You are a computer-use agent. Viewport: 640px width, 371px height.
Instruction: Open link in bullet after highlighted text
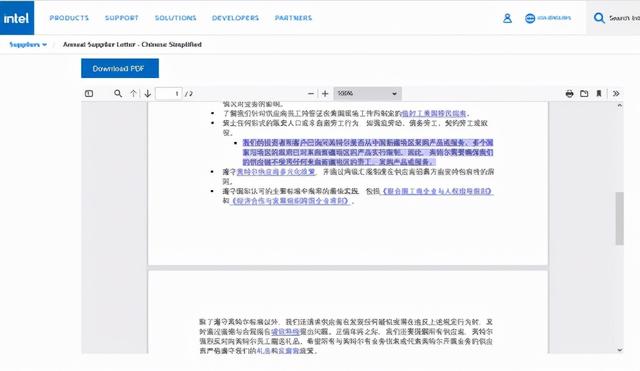click(276, 172)
